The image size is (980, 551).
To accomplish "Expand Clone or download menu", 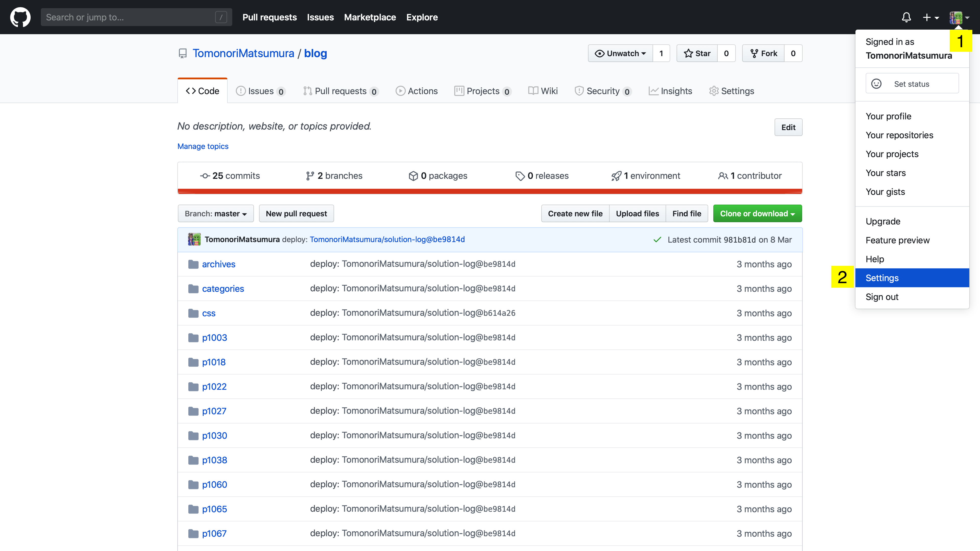I will click(x=757, y=213).
